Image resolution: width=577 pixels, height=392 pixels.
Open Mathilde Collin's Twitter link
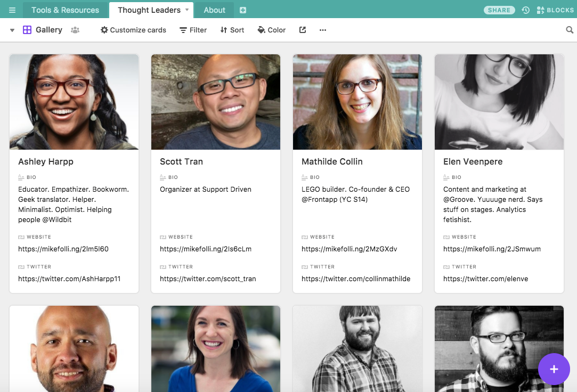pyautogui.click(x=356, y=279)
